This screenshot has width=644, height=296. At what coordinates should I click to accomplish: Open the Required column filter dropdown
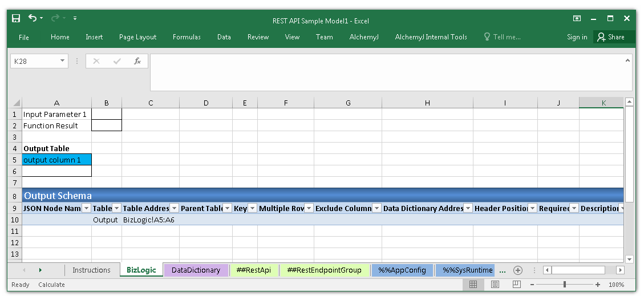tap(574, 209)
